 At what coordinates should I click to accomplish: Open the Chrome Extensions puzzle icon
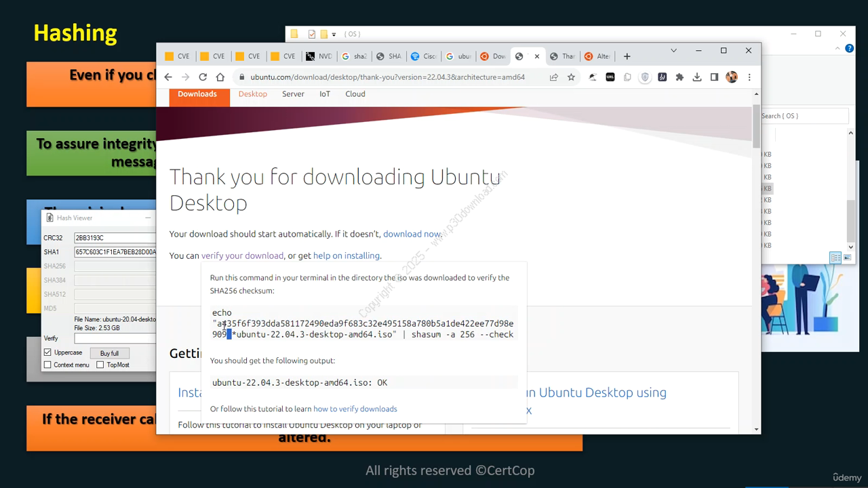tap(679, 77)
